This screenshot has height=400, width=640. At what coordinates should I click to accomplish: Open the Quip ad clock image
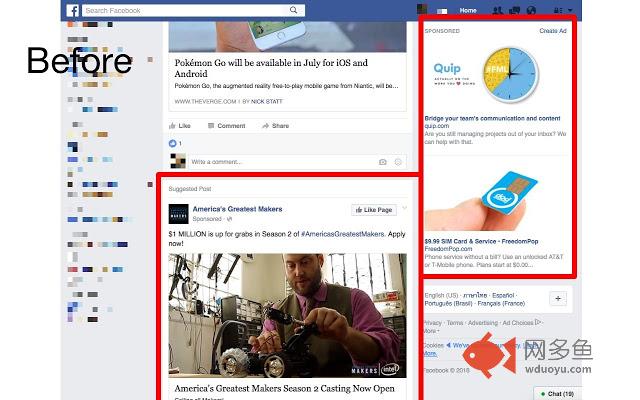(x=511, y=75)
